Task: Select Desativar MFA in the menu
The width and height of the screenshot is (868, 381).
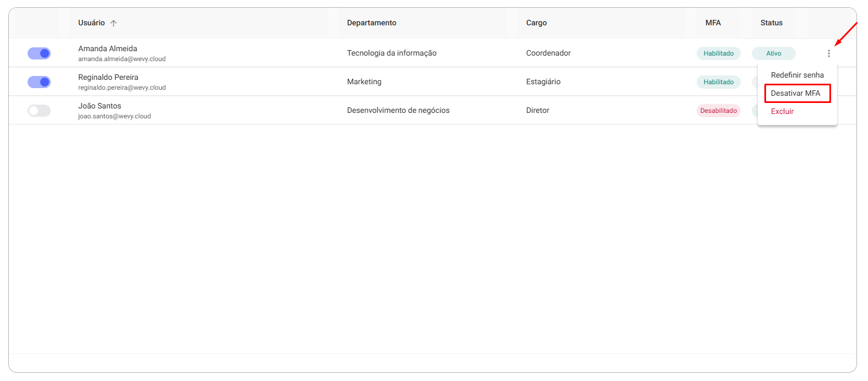Action: (x=795, y=93)
